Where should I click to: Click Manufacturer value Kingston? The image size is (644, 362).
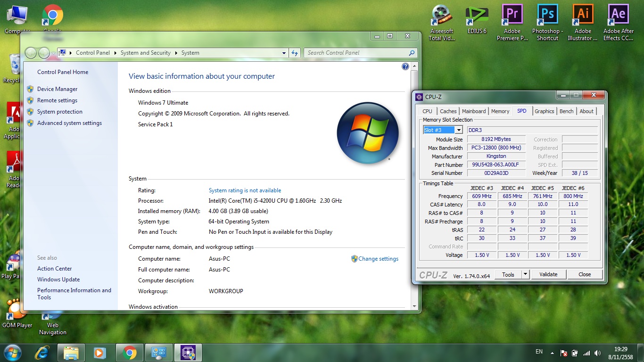click(x=496, y=156)
